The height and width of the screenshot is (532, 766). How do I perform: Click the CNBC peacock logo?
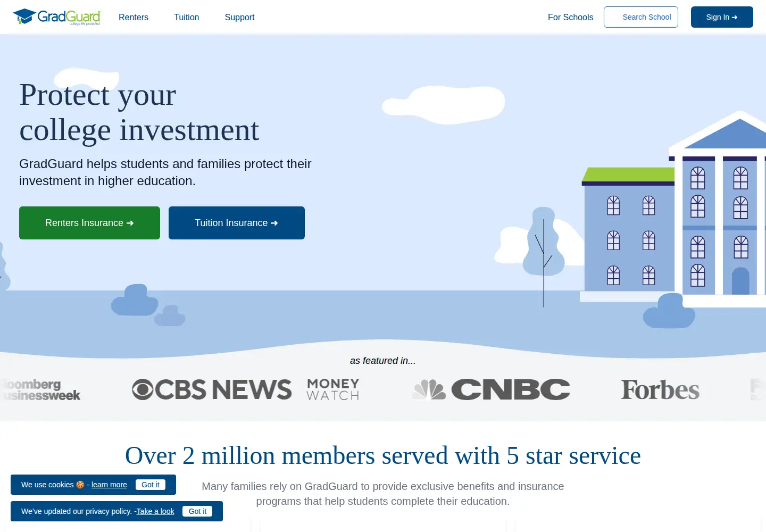429,389
